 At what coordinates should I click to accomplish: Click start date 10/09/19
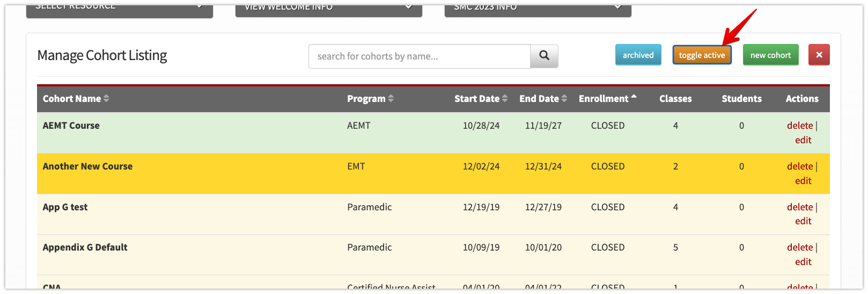click(x=481, y=247)
